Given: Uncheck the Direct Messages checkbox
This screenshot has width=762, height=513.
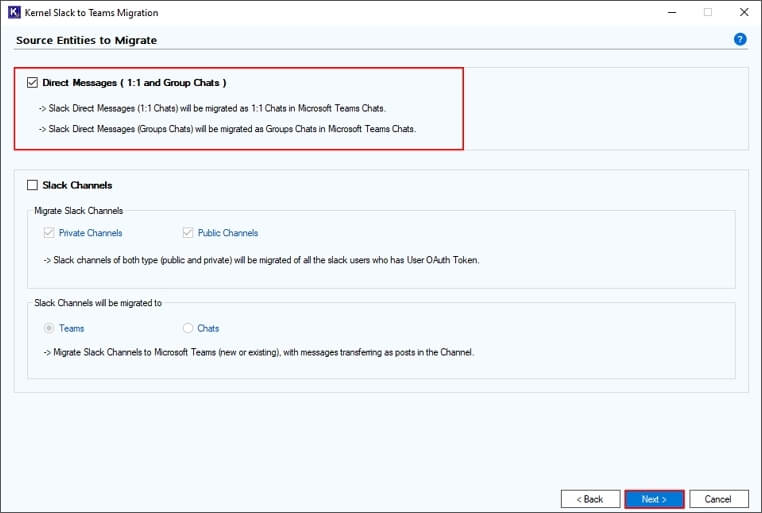Looking at the screenshot, I should 33,83.
